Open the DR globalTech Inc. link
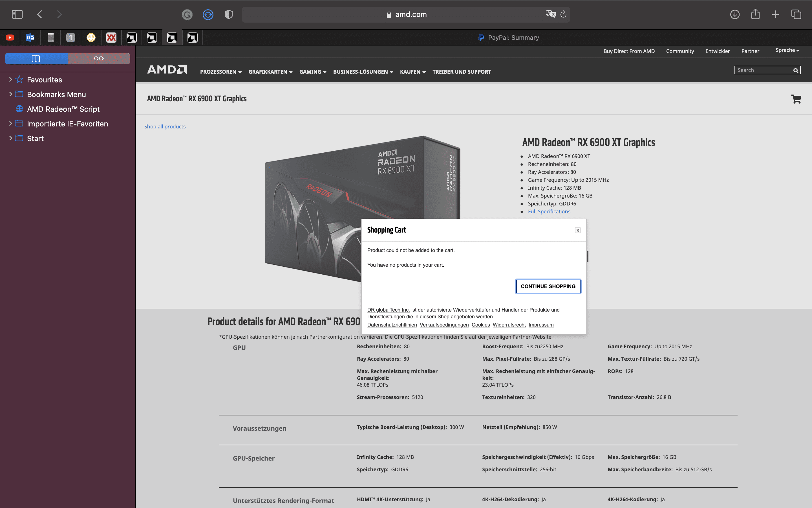 (388, 310)
